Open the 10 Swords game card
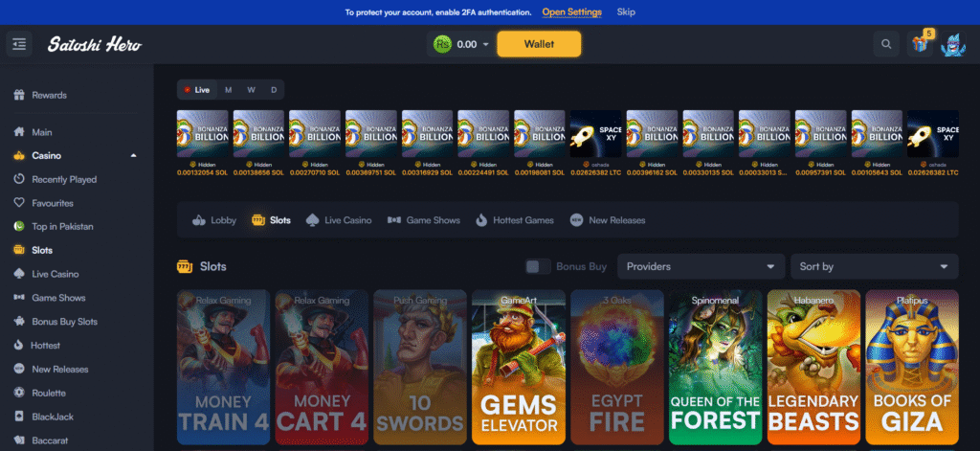The height and width of the screenshot is (451, 980). pyautogui.click(x=420, y=367)
